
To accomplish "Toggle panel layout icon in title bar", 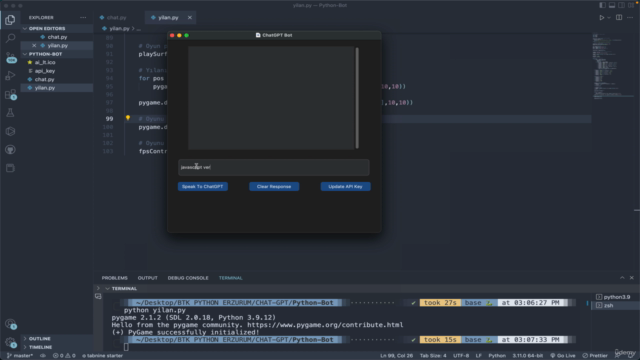I will pyautogui.click(x=612, y=5).
